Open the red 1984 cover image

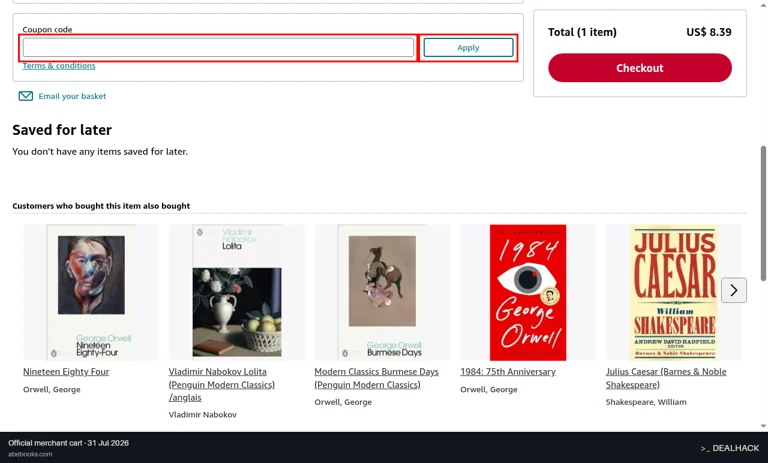click(x=528, y=292)
